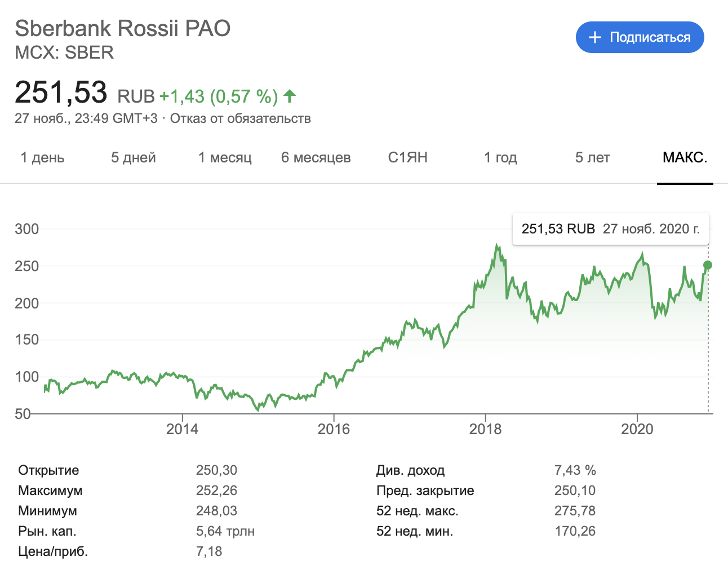Click the 100 y-axis label
The height and width of the screenshot is (574, 728).
[27, 377]
